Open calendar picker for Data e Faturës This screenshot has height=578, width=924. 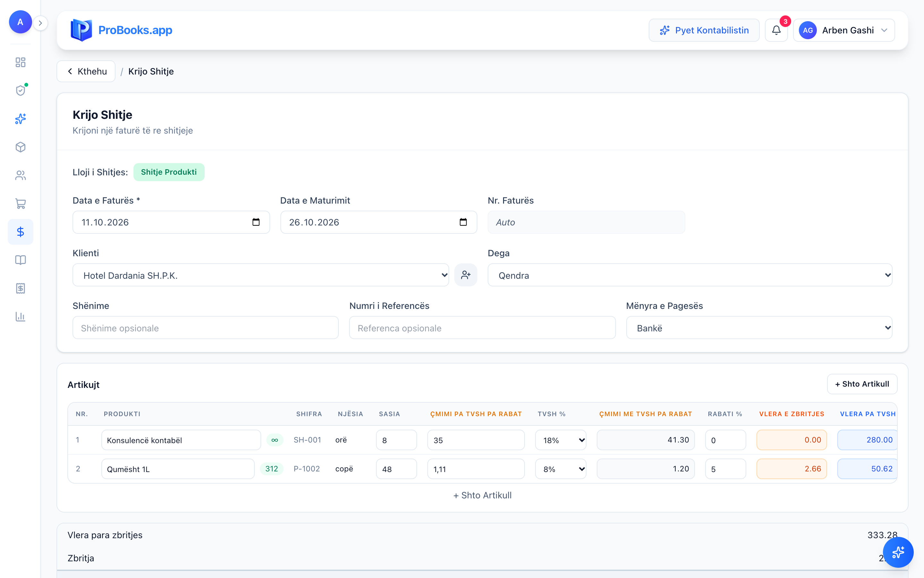[256, 222]
